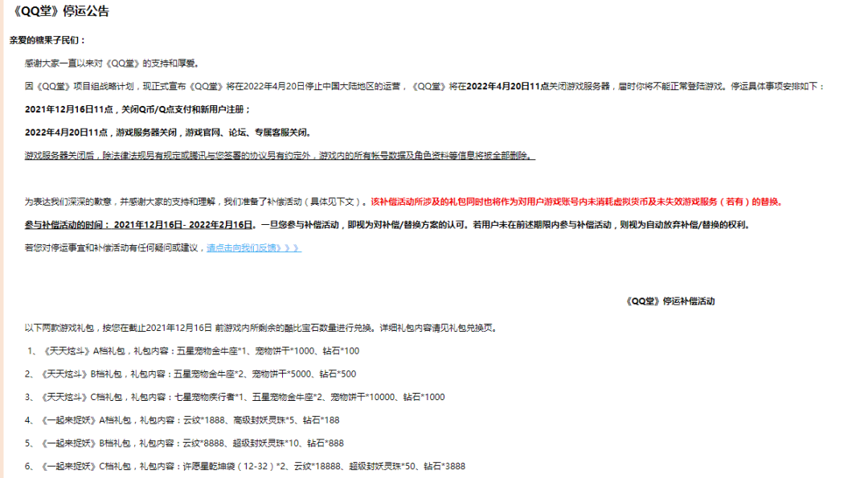Click the line starting with '以下两款游戏礼包'
This screenshot has height=478, width=868.
pyautogui.click(x=262, y=328)
